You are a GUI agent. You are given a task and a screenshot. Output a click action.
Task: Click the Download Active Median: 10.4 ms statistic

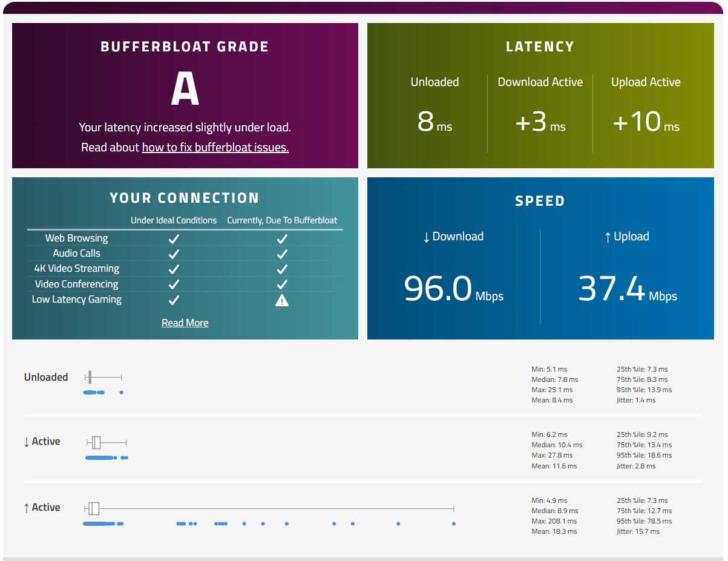tap(557, 445)
